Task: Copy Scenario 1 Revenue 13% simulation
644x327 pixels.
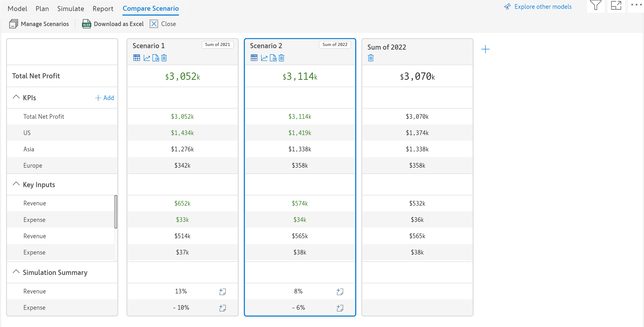Action: 222,291
